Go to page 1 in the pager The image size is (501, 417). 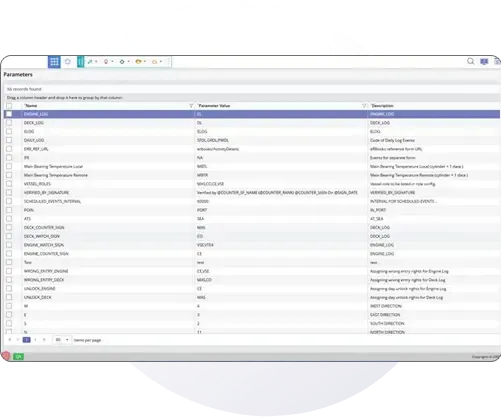[27, 340]
